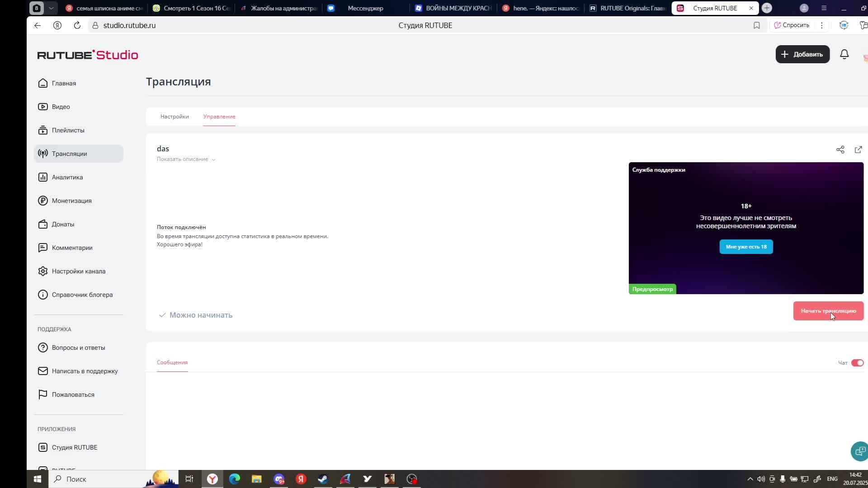Go to Монетизация in sidebar
The height and width of the screenshot is (488, 868).
tap(71, 201)
